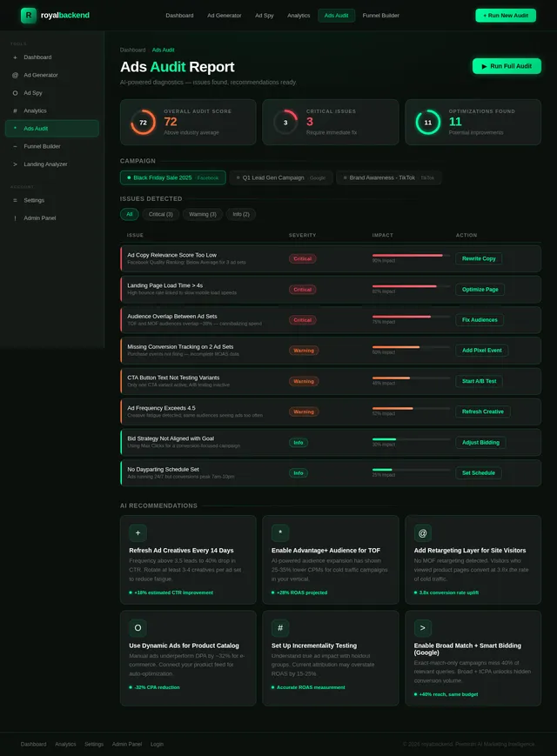Click the Funnel Builder sidebar dash icon

tap(15, 146)
